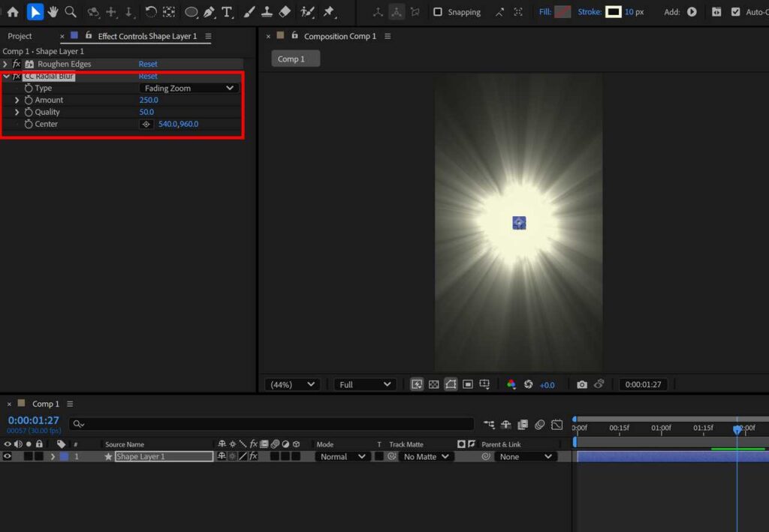
Task: Open the Normal blending mode dropdown
Action: [342, 456]
